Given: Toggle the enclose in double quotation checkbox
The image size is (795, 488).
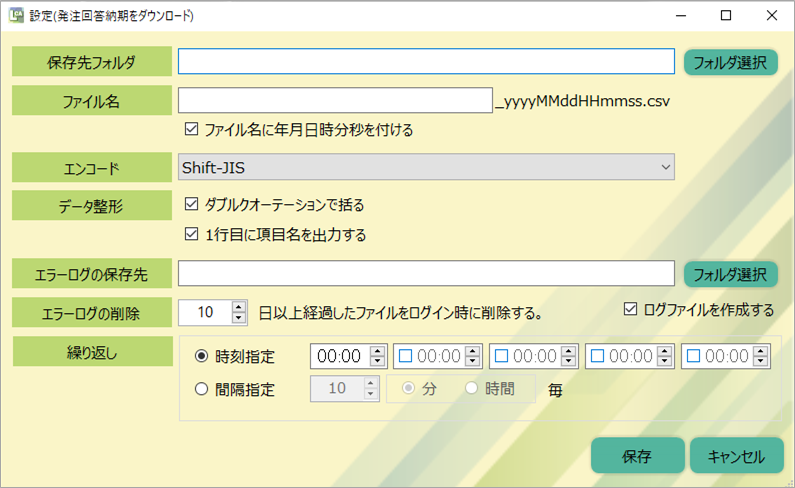Looking at the screenshot, I should click(x=192, y=205).
